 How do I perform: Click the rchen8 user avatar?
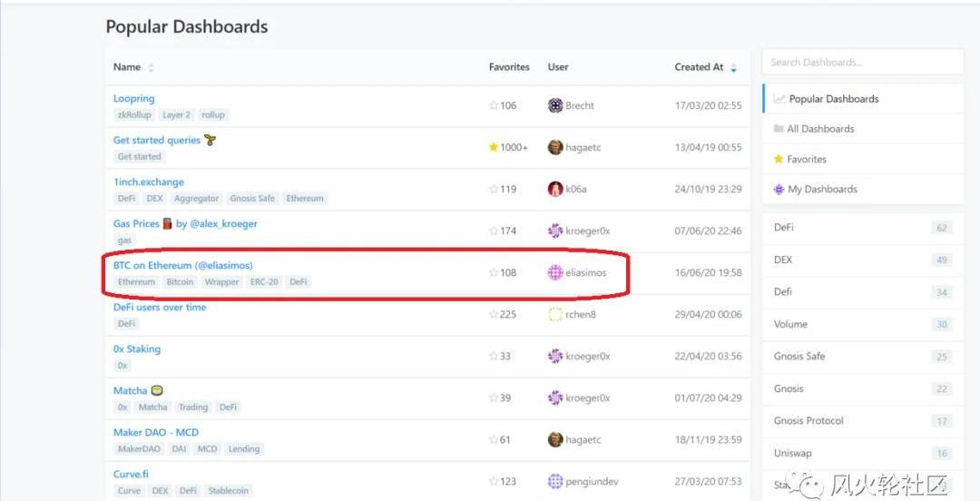pos(555,314)
